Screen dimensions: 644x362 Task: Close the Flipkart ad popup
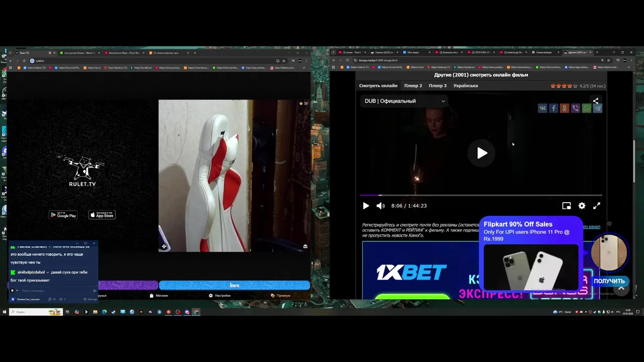pos(609,224)
